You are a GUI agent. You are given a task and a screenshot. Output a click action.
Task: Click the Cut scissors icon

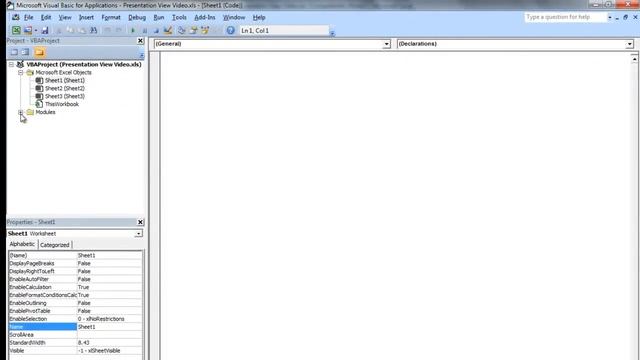(59, 31)
